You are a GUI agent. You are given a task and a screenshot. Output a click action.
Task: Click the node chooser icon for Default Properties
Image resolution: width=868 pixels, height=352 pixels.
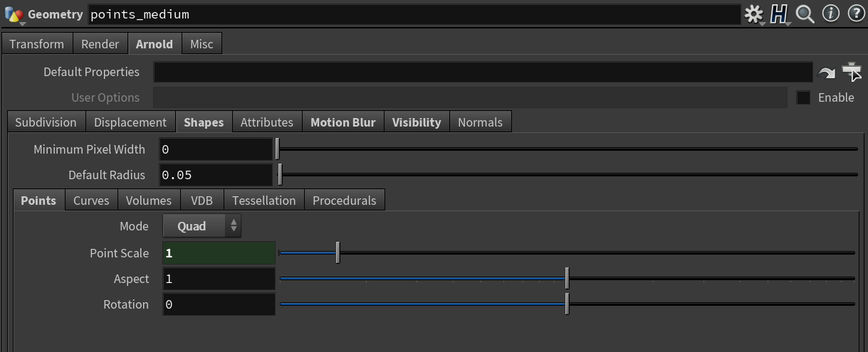[x=852, y=72]
